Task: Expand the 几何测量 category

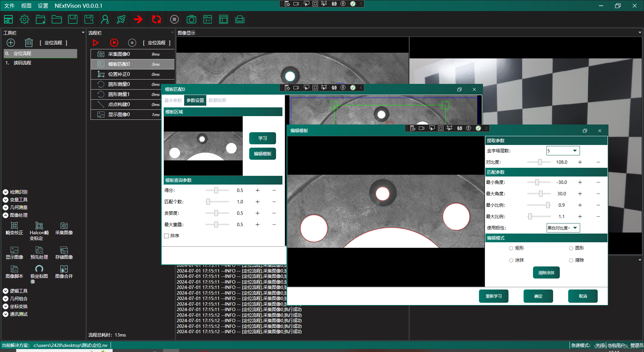Action: tap(6, 207)
